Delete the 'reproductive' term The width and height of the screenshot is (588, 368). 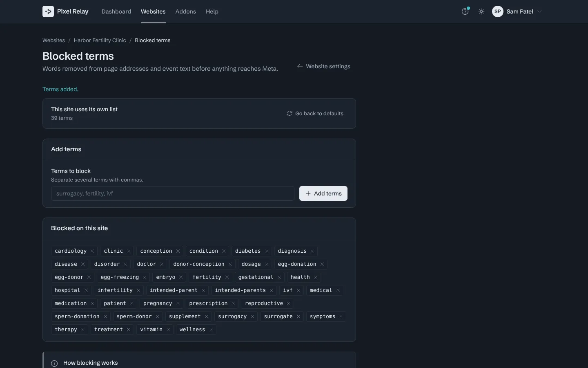[289, 303]
